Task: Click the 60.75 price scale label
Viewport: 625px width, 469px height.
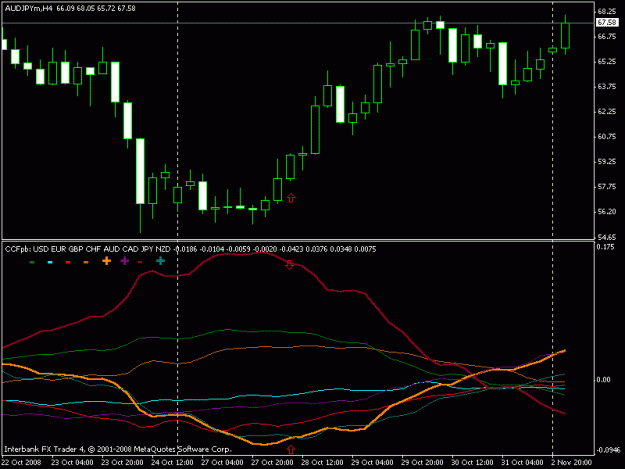Action: 607,137
